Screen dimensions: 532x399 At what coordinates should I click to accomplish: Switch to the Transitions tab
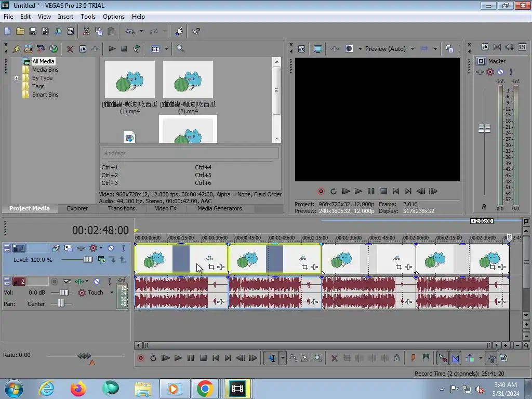pyautogui.click(x=122, y=208)
